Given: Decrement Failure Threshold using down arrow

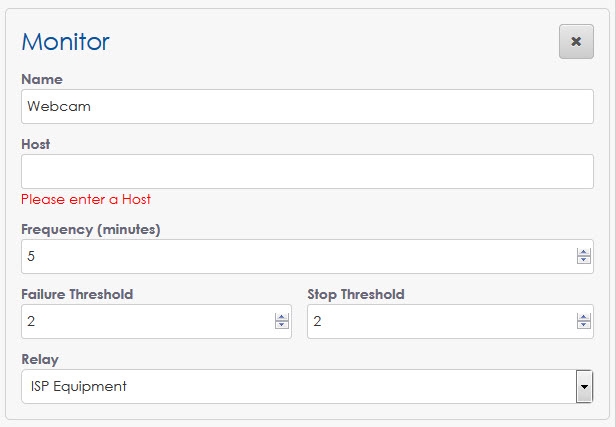Looking at the screenshot, I should 281,326.
